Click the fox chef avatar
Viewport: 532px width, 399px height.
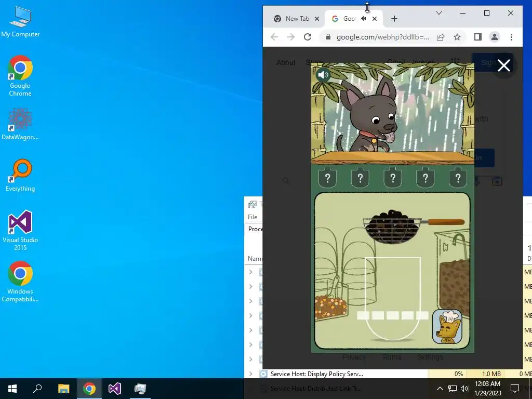click(447, 326)
